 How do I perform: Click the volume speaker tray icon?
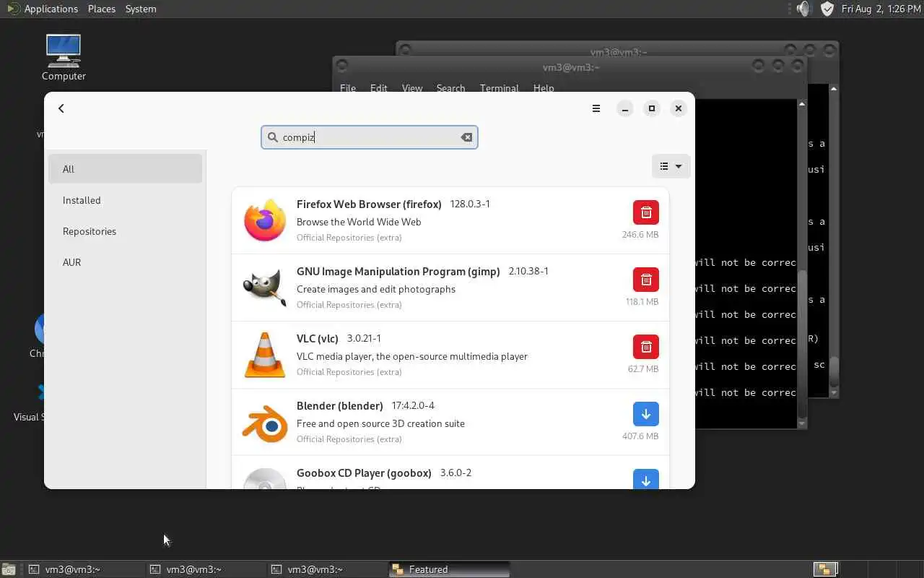click(x=804, y=9)
